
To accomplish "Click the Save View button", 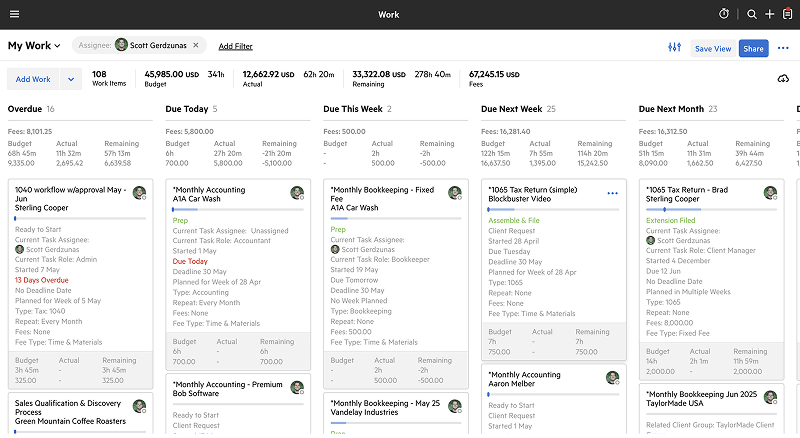I will pyautogui.click(x=713, y=48).
